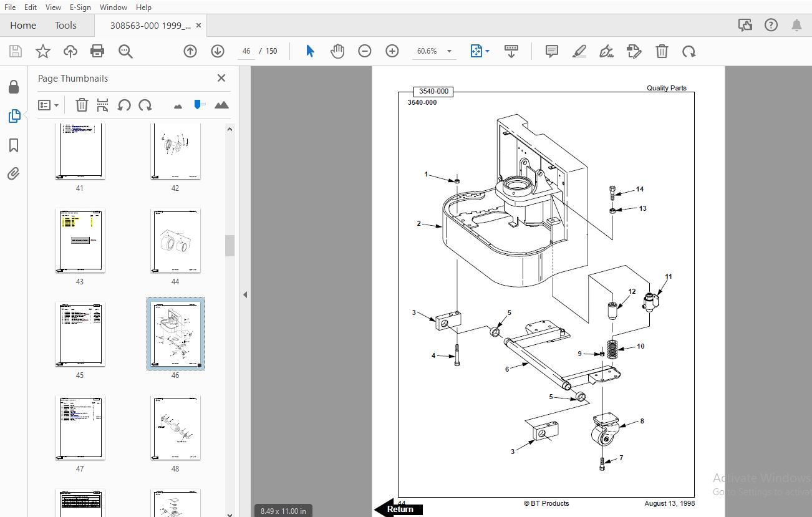Select page 41 thumbnail

coord(80,151)
